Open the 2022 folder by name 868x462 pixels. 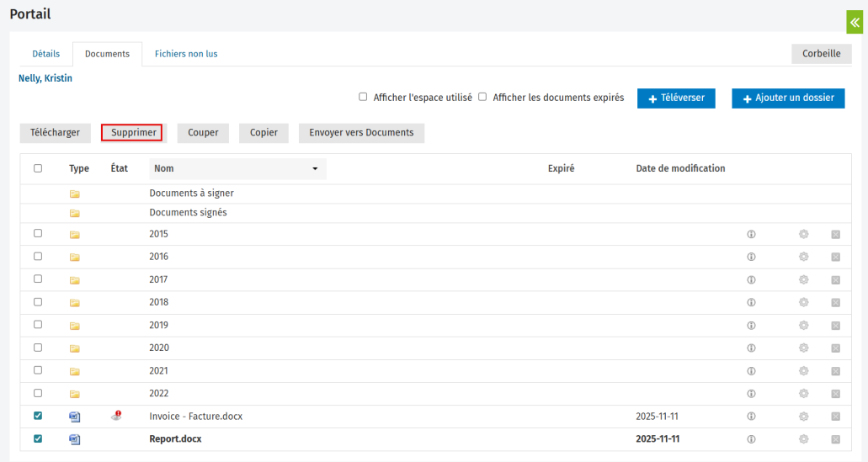coord(159,393)
